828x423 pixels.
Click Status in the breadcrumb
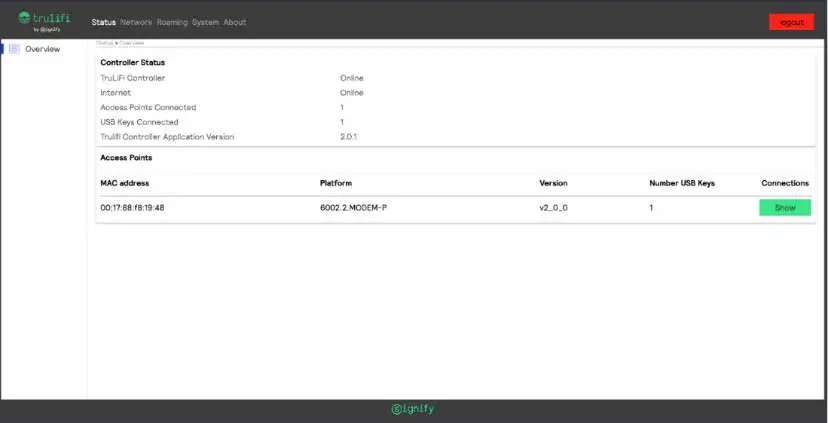[105, 43]
